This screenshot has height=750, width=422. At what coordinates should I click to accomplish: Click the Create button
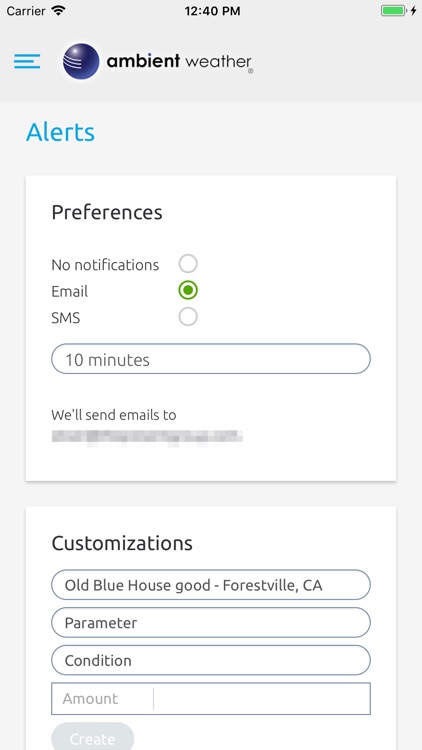[x=92, y=737]
